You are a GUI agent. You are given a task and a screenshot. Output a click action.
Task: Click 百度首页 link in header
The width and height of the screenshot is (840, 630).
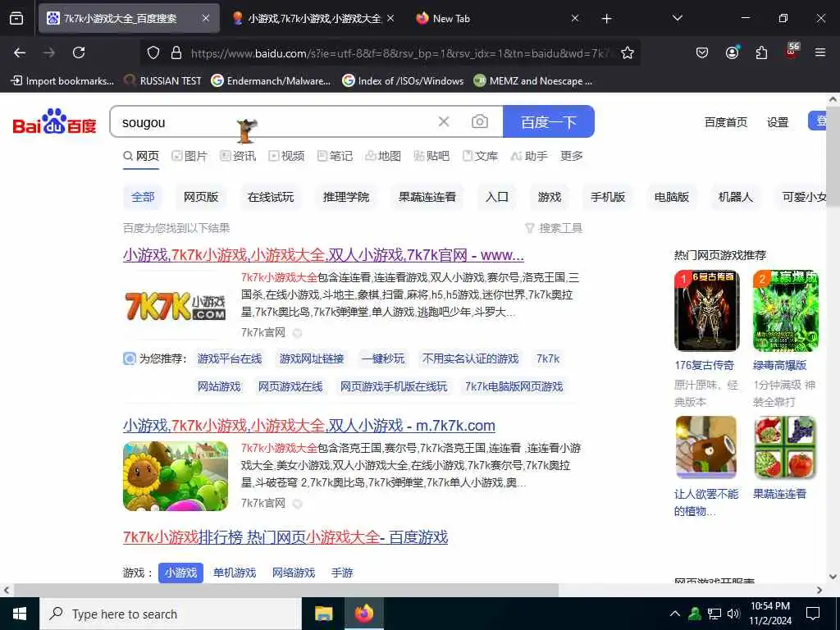coord(725,122)
